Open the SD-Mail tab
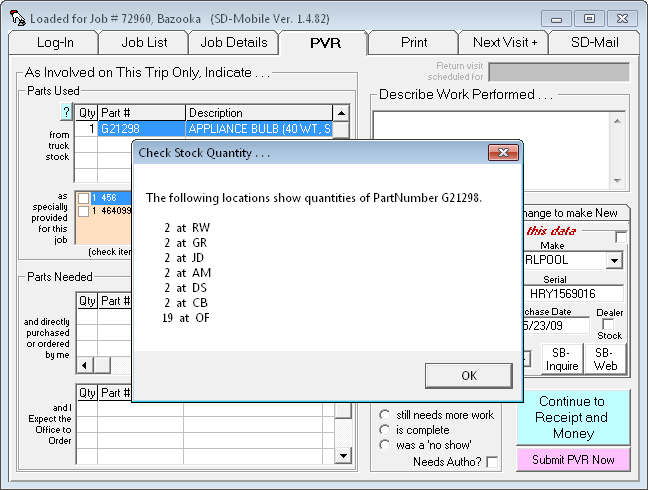 click(595, 42)
